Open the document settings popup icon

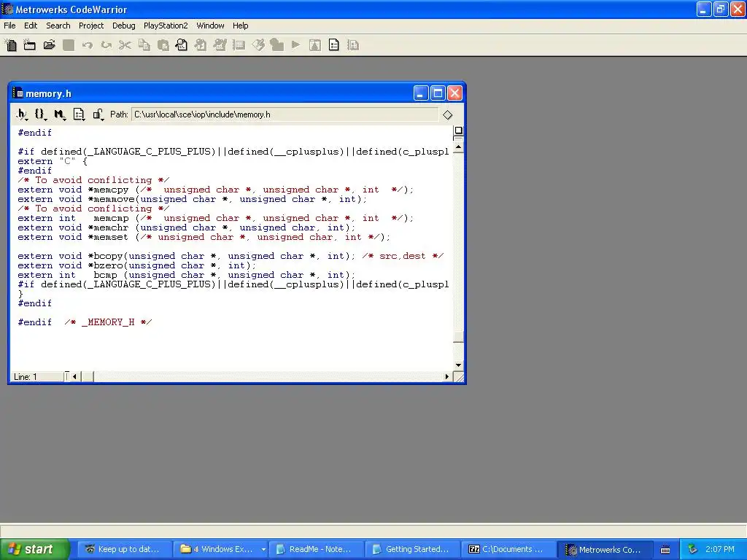tap(79, 114)
